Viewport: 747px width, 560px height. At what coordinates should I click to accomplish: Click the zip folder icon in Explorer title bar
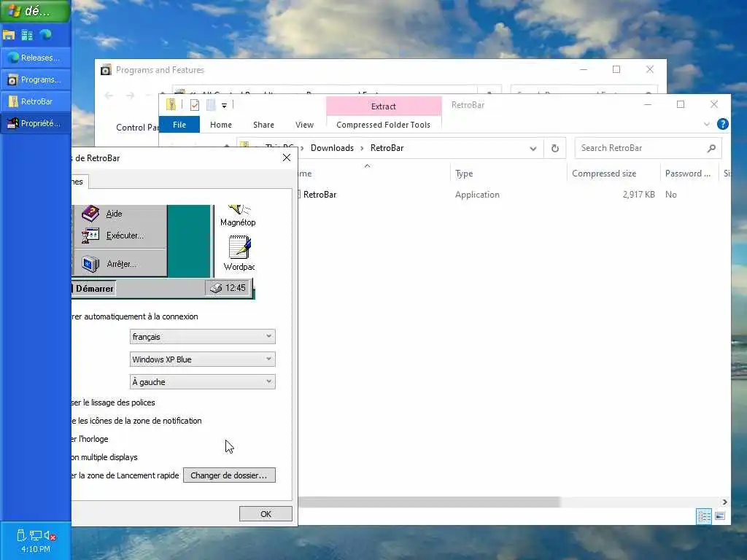coord(171,105)
